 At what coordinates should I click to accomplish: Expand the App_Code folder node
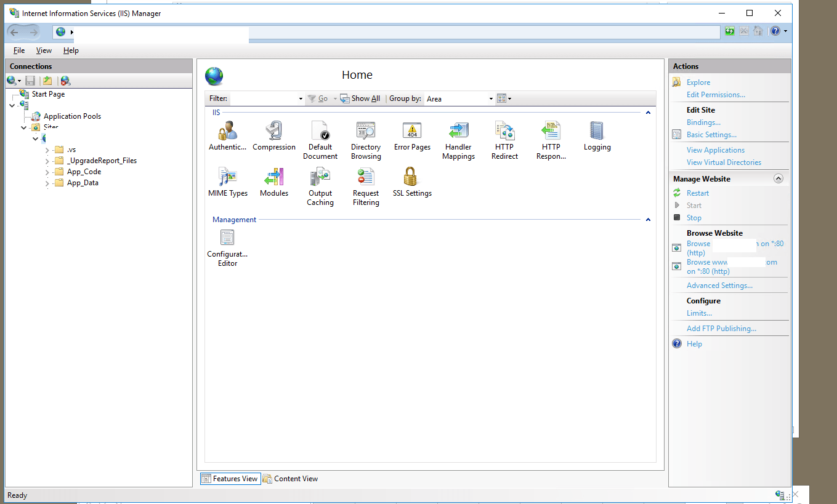coord(47,172)
